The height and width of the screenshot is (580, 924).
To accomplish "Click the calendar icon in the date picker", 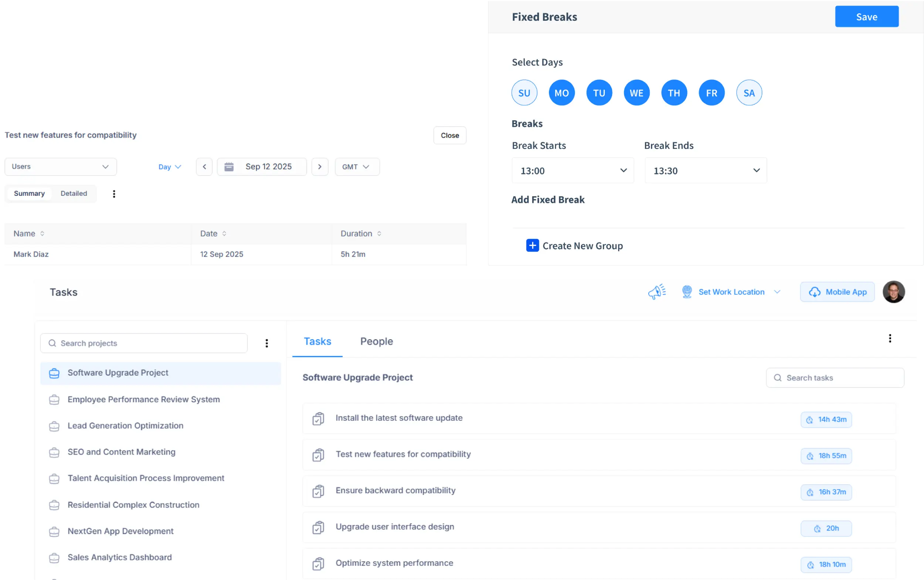I will tap(229, 167).
